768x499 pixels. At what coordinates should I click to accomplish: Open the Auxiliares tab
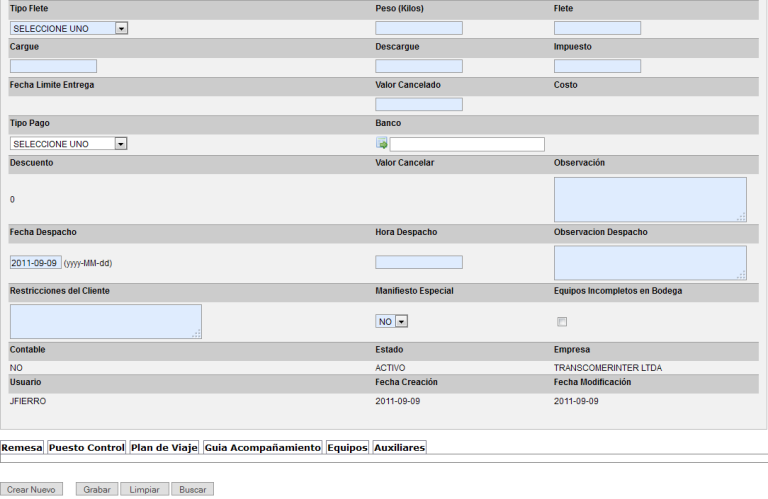point(399,447)
